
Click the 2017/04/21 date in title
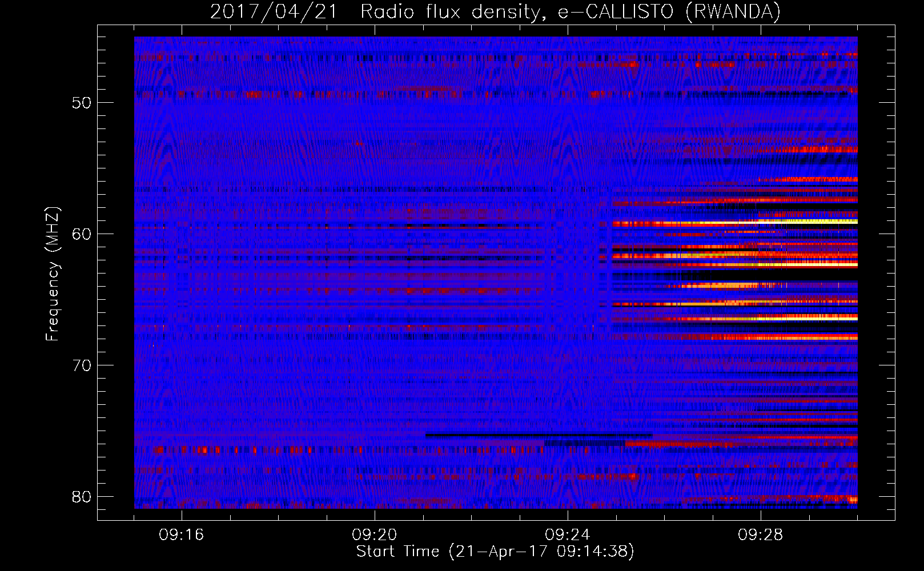[274, 11]
